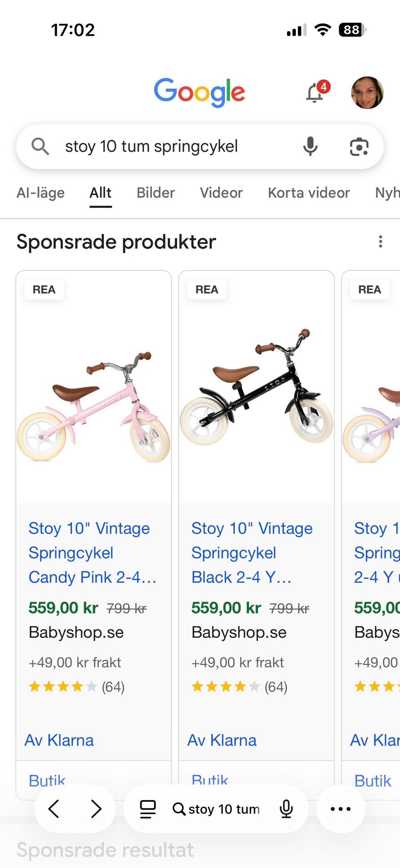Open the Candy Pink Springcykel product link
400x868 pixels.
pyautogui.click(x=90, y=553)
